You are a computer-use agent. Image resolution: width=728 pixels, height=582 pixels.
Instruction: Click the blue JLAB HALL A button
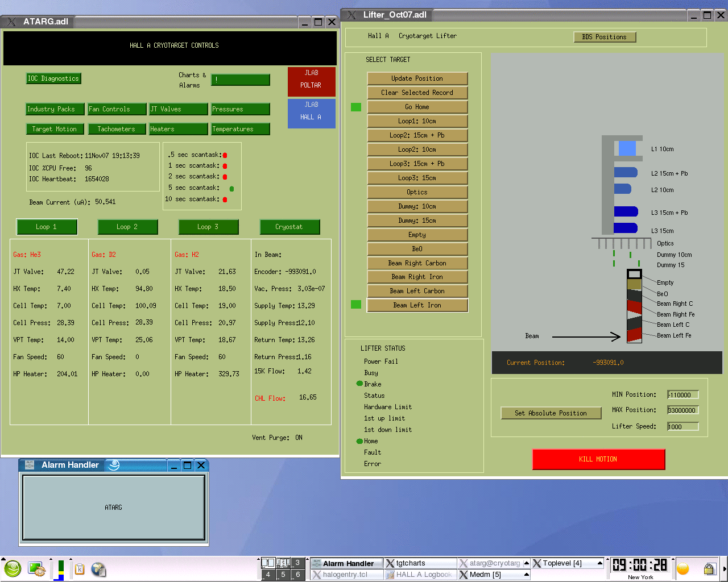click(311, 113)
